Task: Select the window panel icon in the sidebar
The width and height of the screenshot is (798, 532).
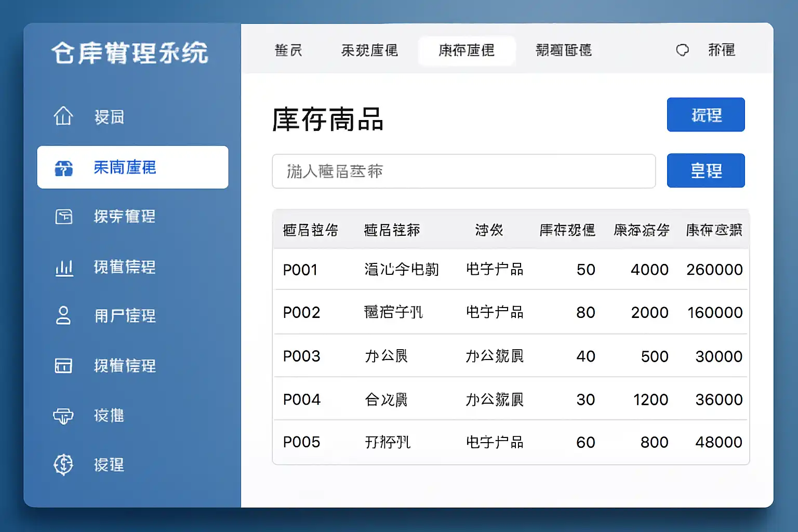Action: click(x=63, y=365)
